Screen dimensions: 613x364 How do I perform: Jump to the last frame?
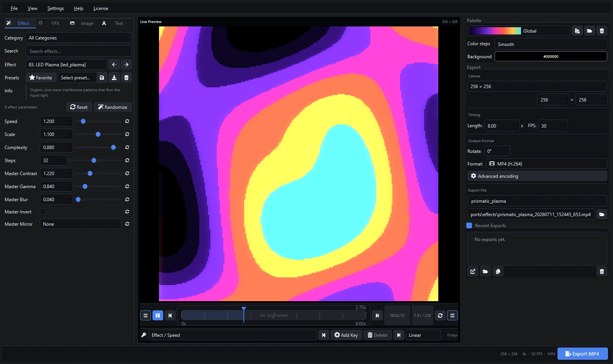377,315
